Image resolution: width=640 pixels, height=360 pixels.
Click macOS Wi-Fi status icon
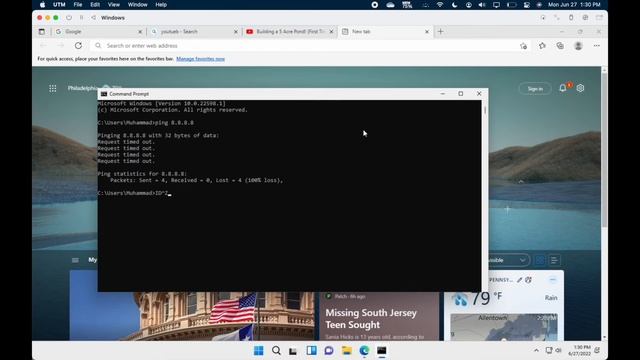click(x=440, y=4)
